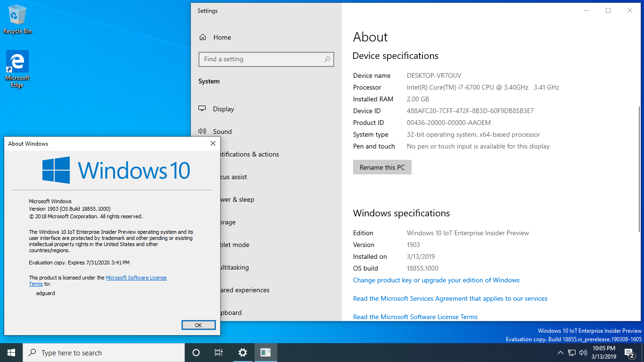Click the search magnifier in Find a setting

[x=327, y=59]
